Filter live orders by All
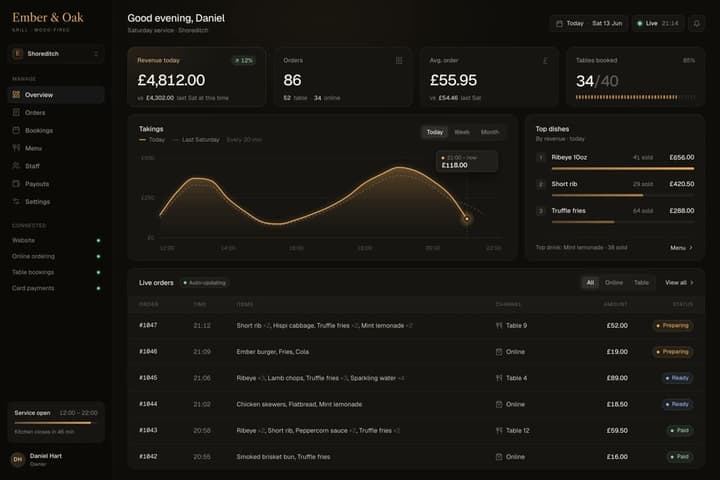Viewport: 720px width, 480px height. (590, 282)
